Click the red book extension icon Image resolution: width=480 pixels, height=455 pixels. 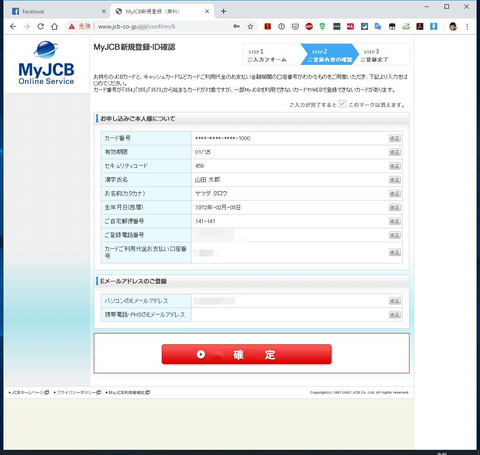click(x=267, y=27)
